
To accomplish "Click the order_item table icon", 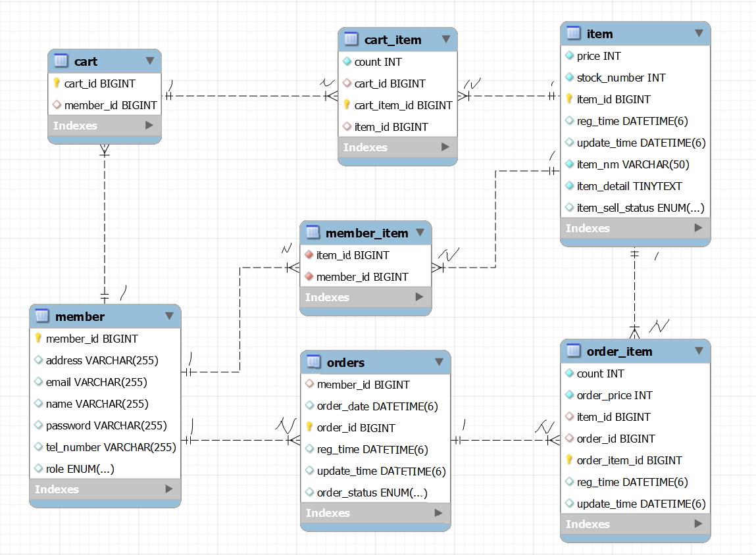I will (x=573, y=350).
